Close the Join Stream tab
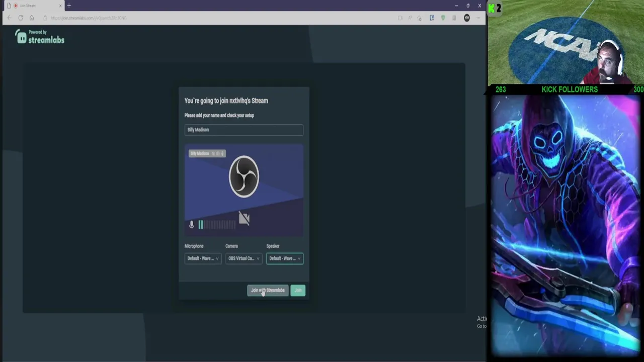 [x=60, y=6]
